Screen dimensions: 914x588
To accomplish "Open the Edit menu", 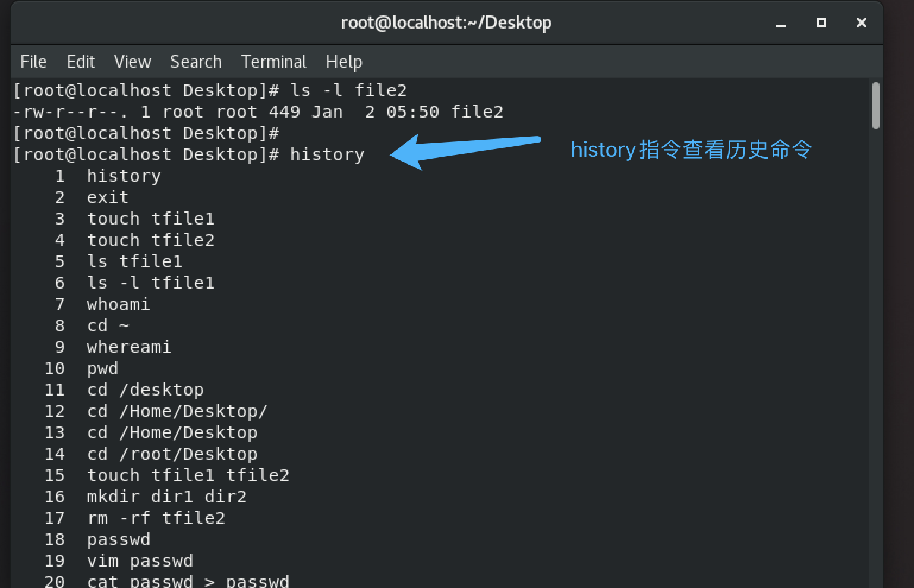I will [x=81, y=61].
